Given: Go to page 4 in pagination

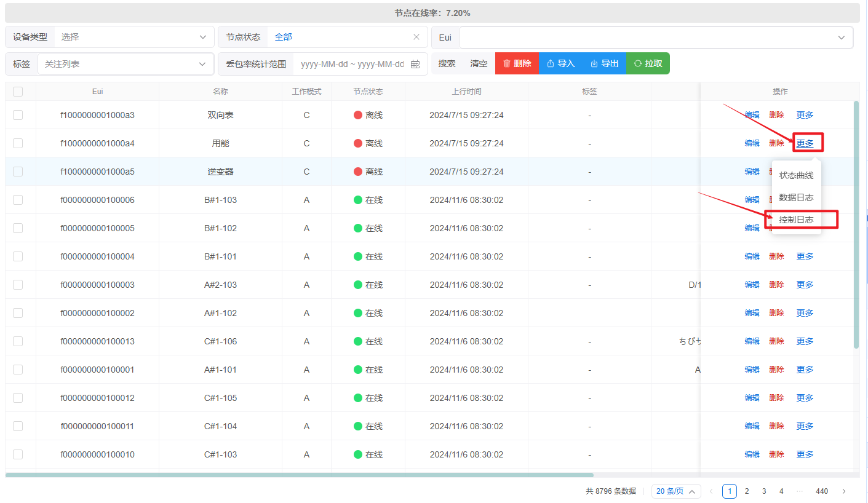Looking at the screenshot, I should click(x=781, y=491).
